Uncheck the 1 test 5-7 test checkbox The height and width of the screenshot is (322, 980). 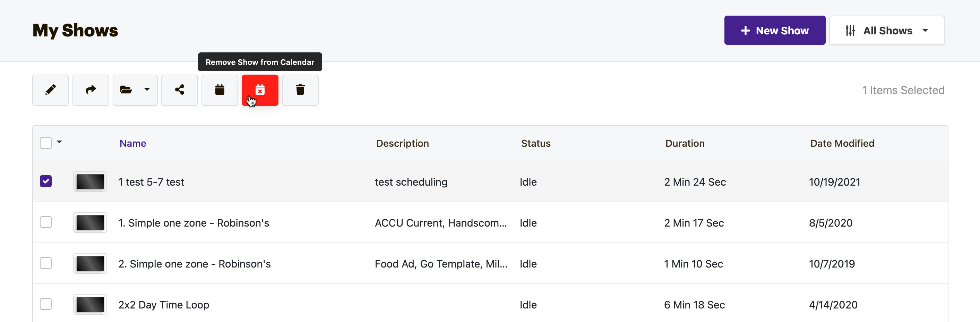[46, 181]
